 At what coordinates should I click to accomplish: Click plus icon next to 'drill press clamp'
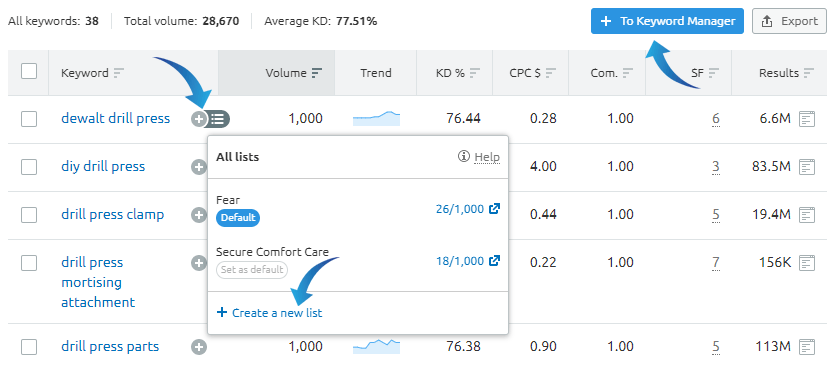pyautogui.click(x=199, y=215)
